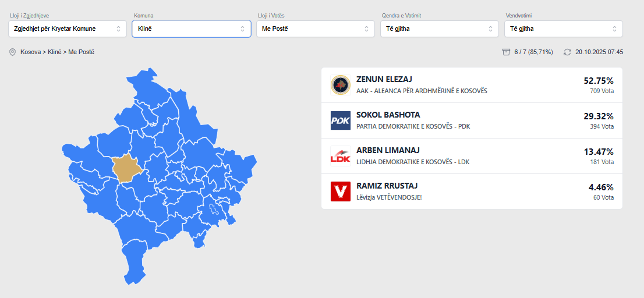Click the Kosova > Klinë > Me Postë breadcrumb
The height and width of the screenshot is (298, 644).
click(57, 52)
